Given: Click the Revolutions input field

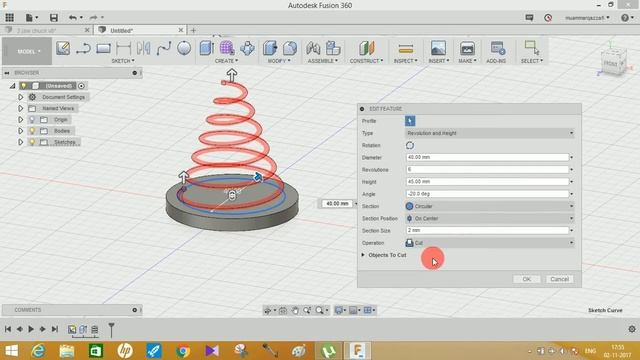Looking at the screenshot, I should 487,169.
